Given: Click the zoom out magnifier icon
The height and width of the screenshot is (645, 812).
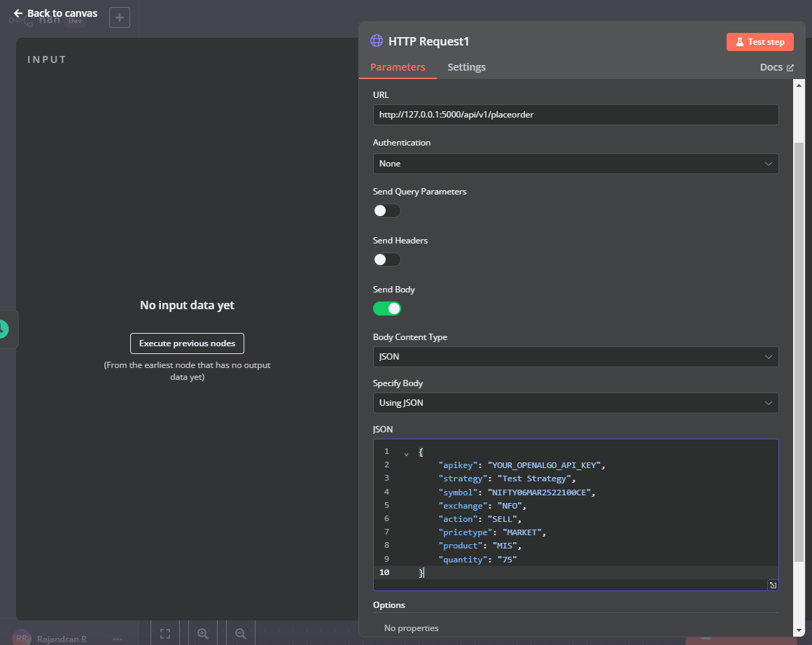Looking at the screenshot, I should [x=241, y=634].
